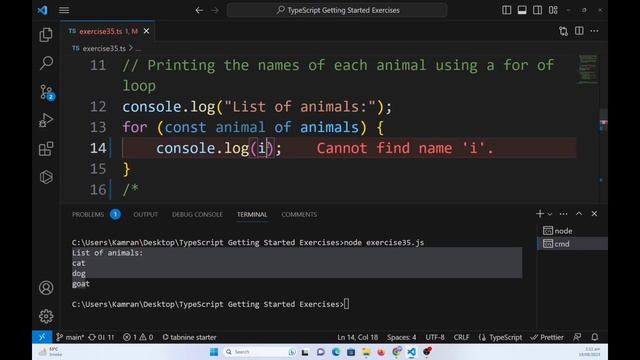The image size is (640, 360).
Task: Change line ending via CRLF
Action: click(x=461, y=337)
